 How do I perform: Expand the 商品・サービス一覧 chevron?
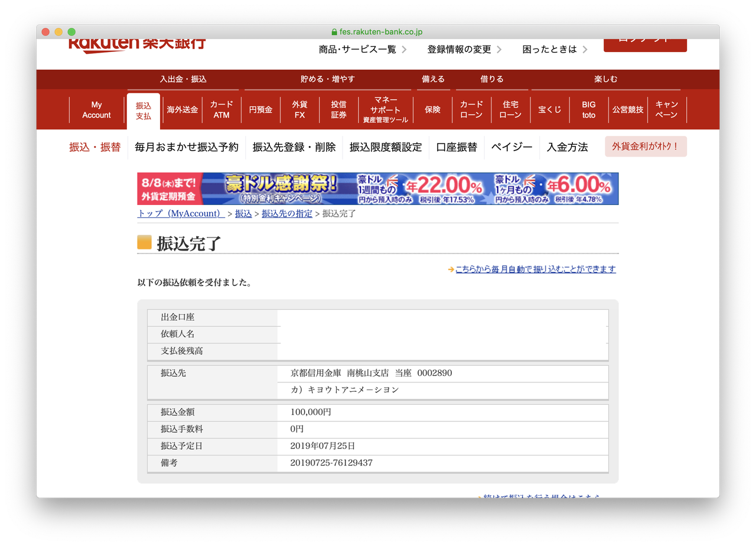pyautogui.click(x=404, y=50)
